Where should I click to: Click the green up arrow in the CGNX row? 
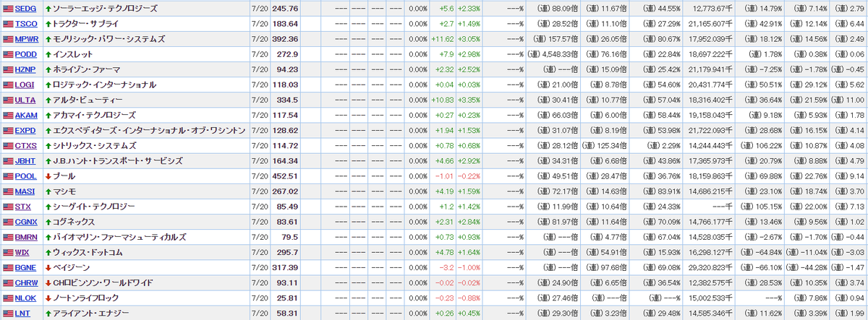[48, 222]
